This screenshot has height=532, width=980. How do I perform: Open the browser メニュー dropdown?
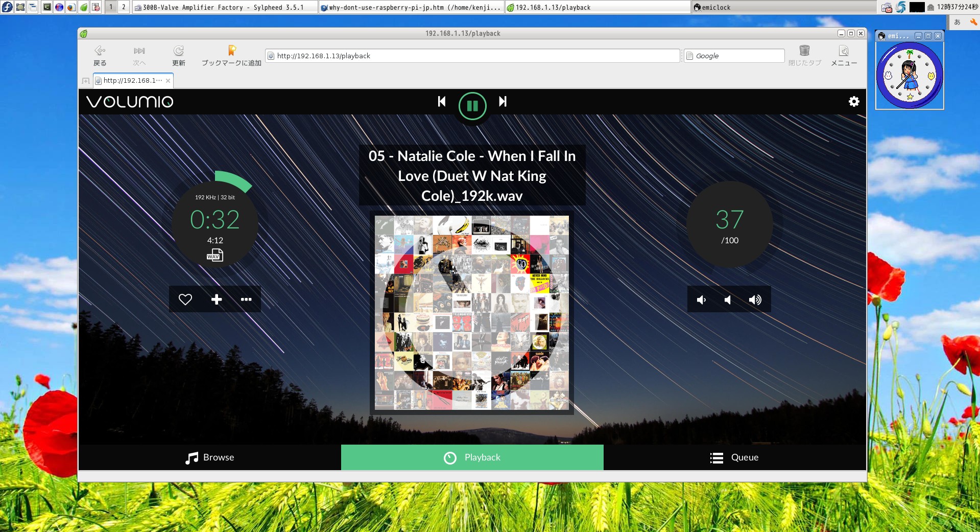point(844,56)
